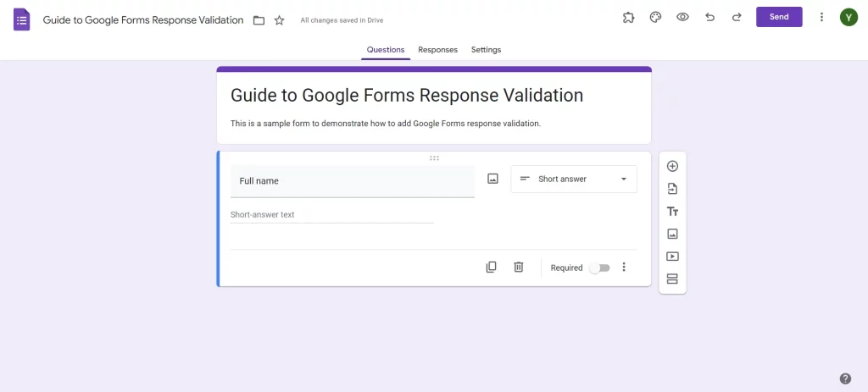
Task: Delete the Full name question
Action: (x=518, y=267)
